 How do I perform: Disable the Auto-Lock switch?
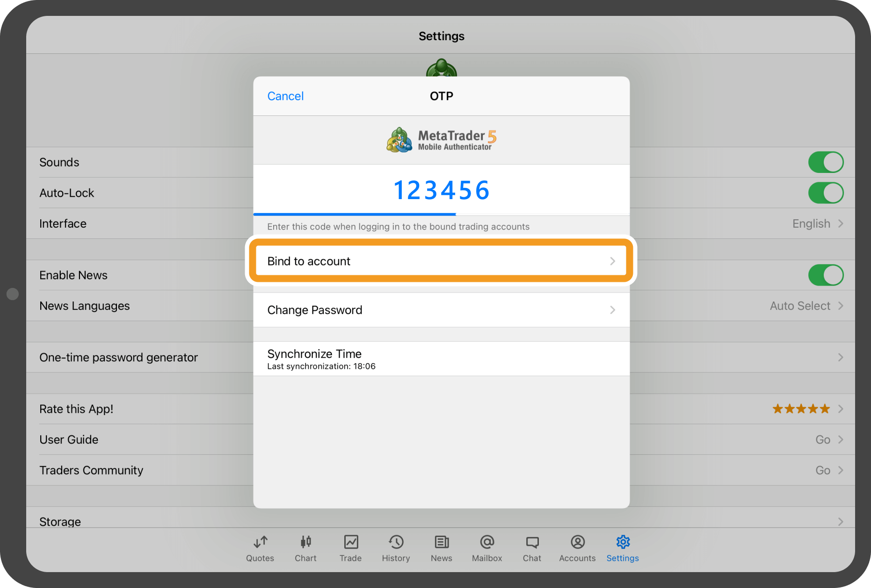point(826,193)
